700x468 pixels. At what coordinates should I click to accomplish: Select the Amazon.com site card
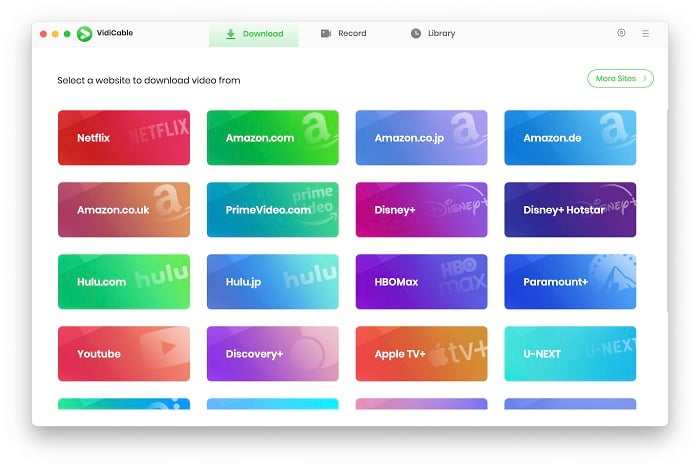[273, 138]
